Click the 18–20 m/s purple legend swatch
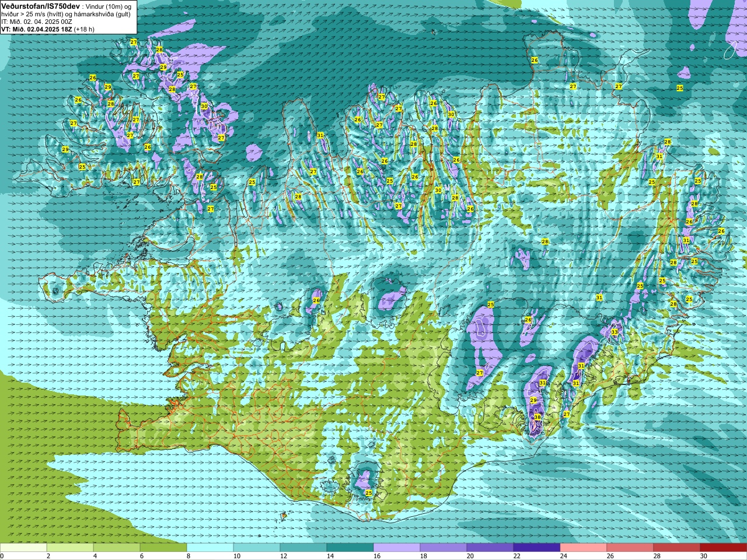The height and width of the screenshot is (560, 747). (x=444, y=548)
